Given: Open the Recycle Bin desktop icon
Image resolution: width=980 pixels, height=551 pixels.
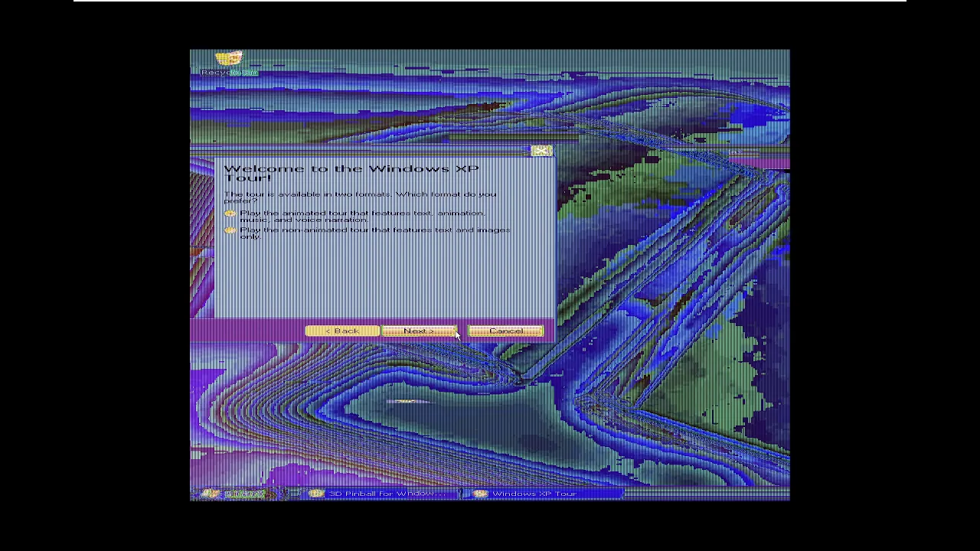Looking at the screenshot, I should (x=229, y=63).
